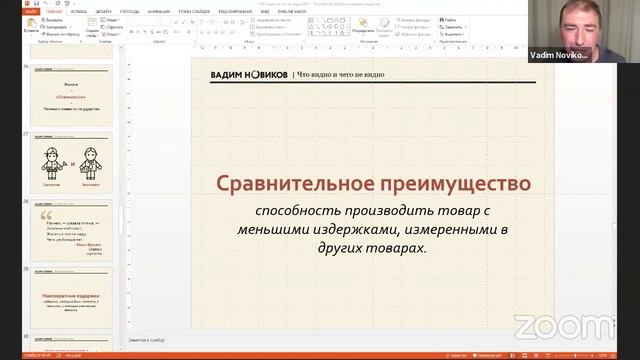The height and width of the screenshot is (360, 640).
Task: Toggle Italic formatting in font group
Action: pyautogui.click(x=138, y=32)
